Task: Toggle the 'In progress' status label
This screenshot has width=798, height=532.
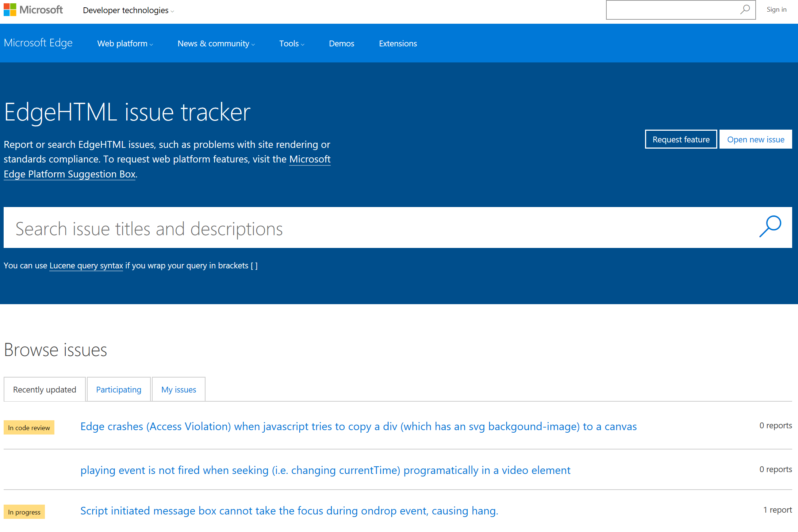Action: click(24, 512)
